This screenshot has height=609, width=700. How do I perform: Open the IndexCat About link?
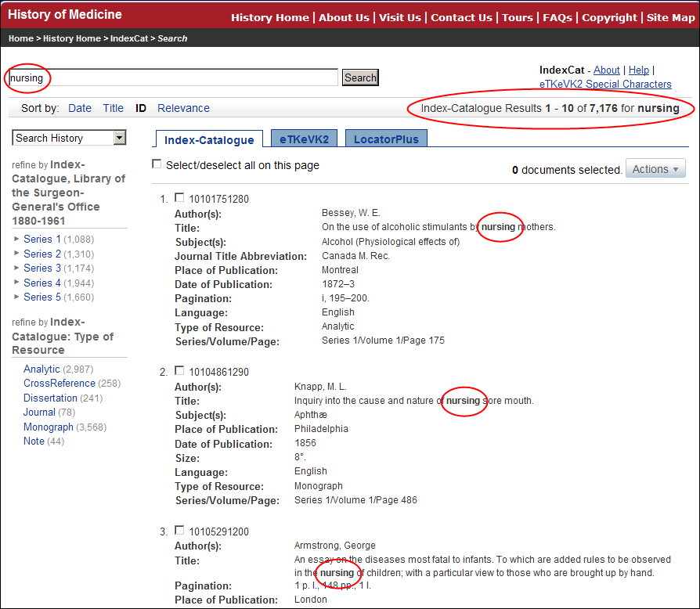(606, 70)
